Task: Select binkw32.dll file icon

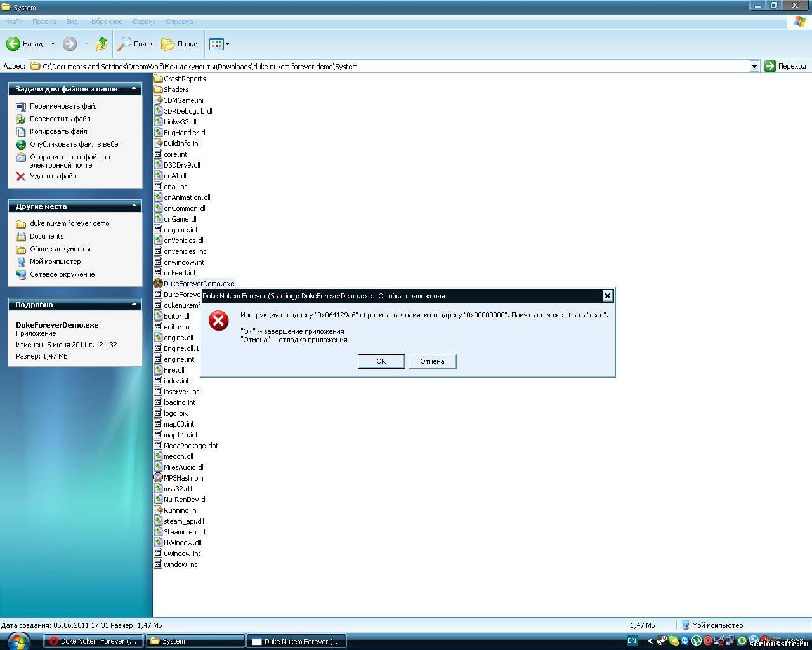Action: coord(158,122)
